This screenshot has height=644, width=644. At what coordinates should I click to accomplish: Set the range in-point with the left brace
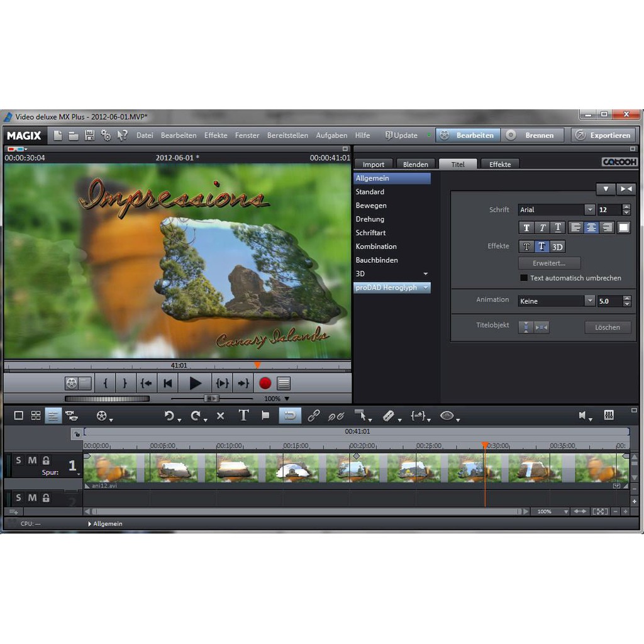pos(106,383)
